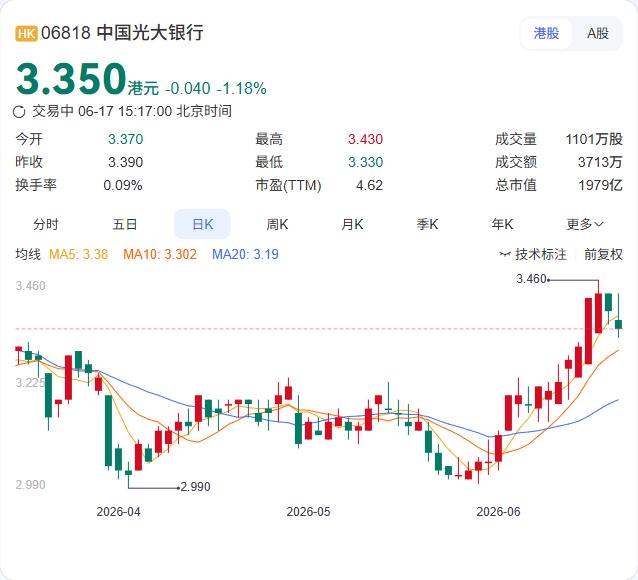Click the 换手率 value 0.09%

122,185
